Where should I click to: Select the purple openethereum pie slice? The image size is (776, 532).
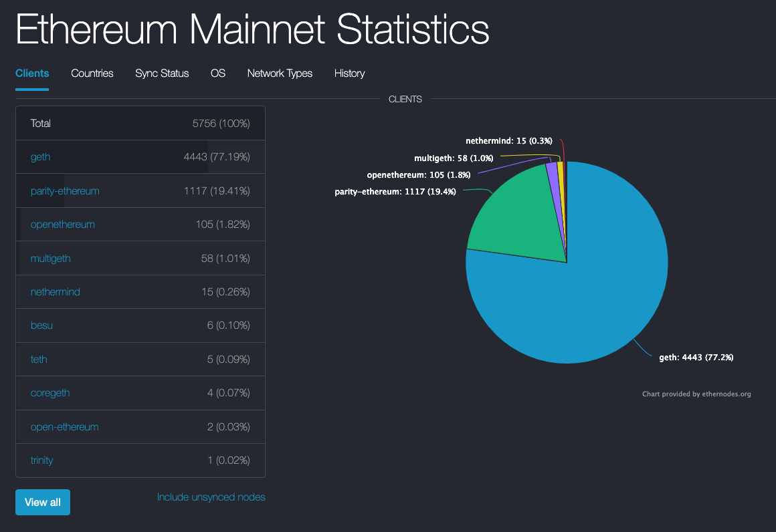pyautogui.click(x=553, y=183)
